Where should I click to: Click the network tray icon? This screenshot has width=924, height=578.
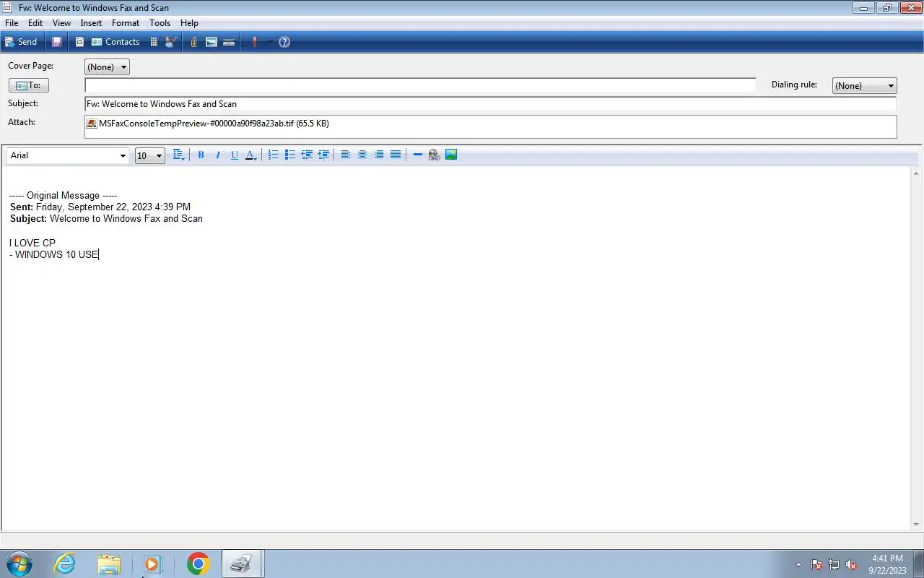(834, 564)
